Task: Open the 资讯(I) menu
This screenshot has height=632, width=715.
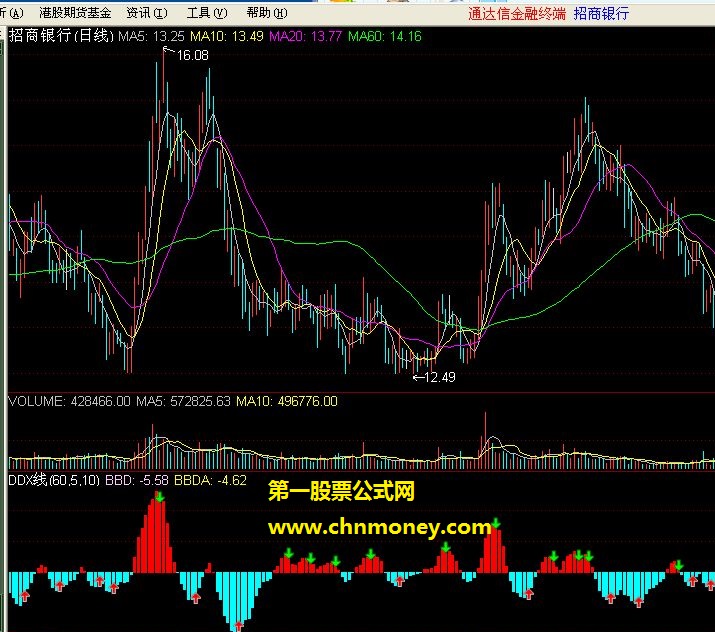Action: (x=147, y=13)
